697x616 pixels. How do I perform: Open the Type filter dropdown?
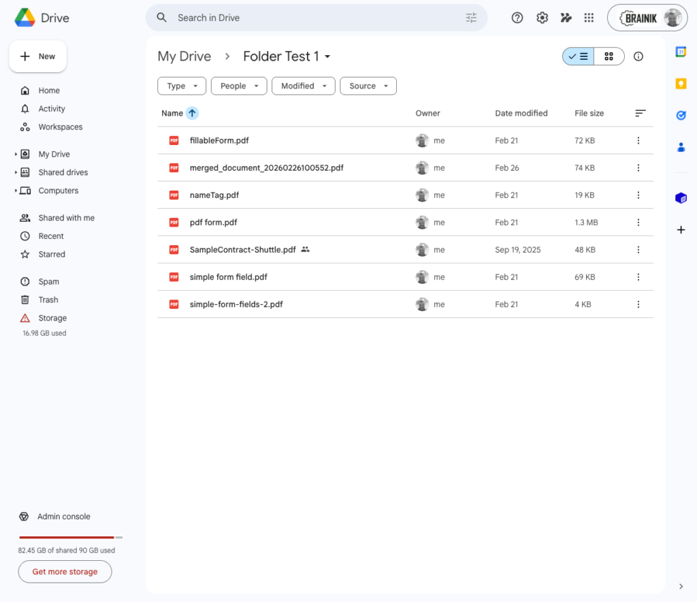click(181, 86)
